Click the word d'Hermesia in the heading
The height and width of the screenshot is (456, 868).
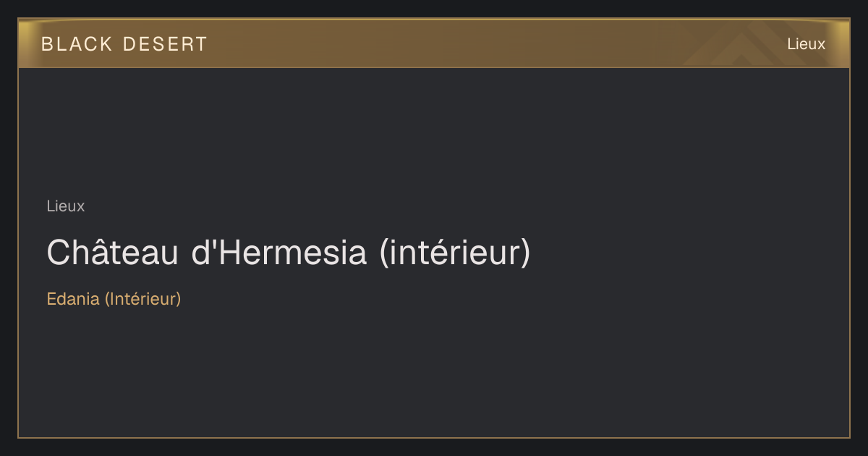(x=278, y=252)
